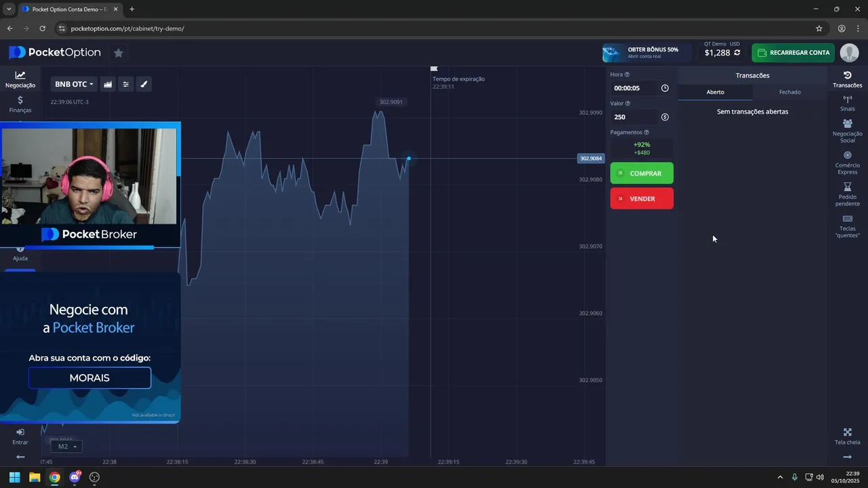
Task: Open the Sinais signals panel
Action: 848,104
